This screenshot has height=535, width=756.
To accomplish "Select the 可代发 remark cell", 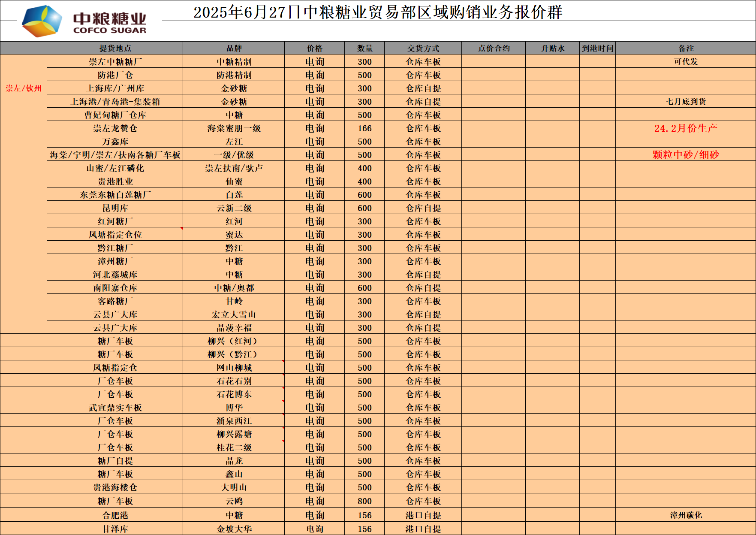I will [x=686, y=62].
